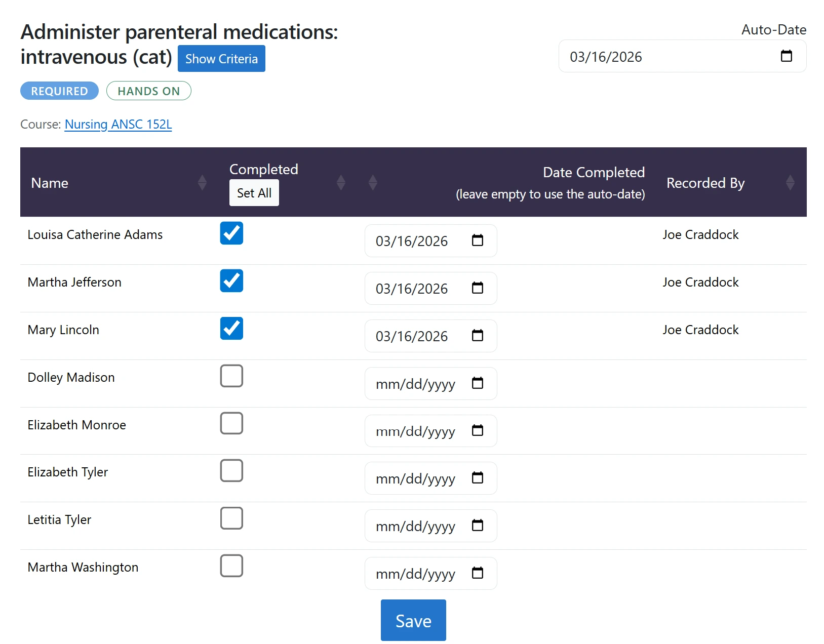Viewport: 824px width, 644px height.
Task: Sort by Date Completed column arrows
Action: (x=373, y=182)
